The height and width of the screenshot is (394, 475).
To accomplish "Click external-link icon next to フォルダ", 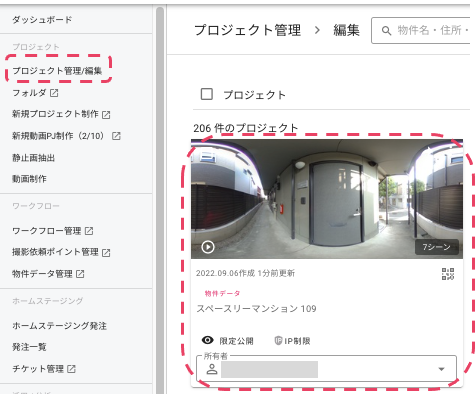I will pos(54,93).
